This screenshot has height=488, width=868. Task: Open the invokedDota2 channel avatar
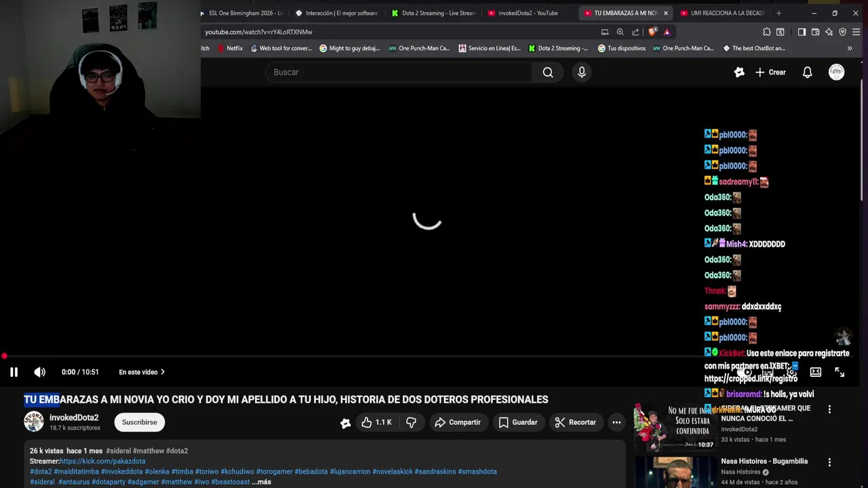[34, 422]
